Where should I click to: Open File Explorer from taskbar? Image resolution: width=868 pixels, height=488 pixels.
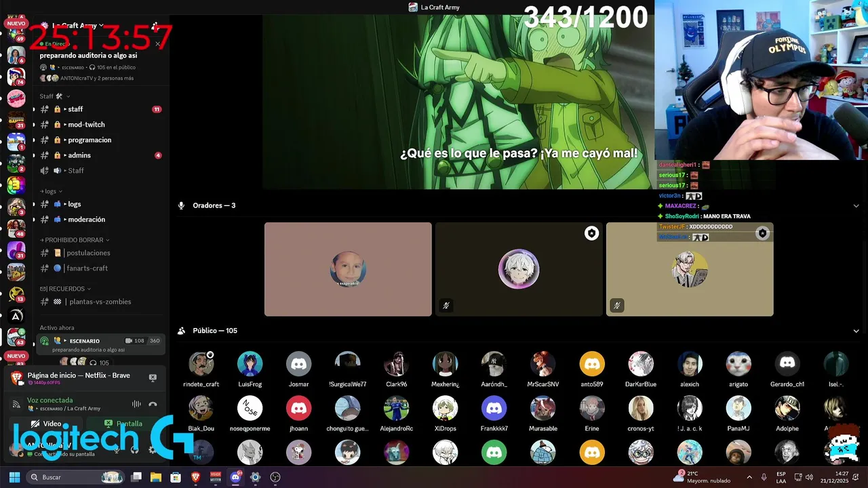[156, 477]
